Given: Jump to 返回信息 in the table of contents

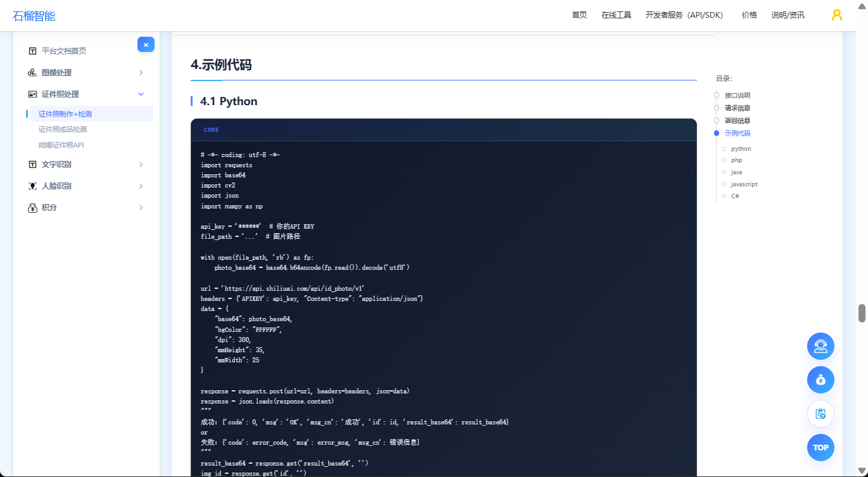Looking at the screenshot, I should (x=737, y=120).
